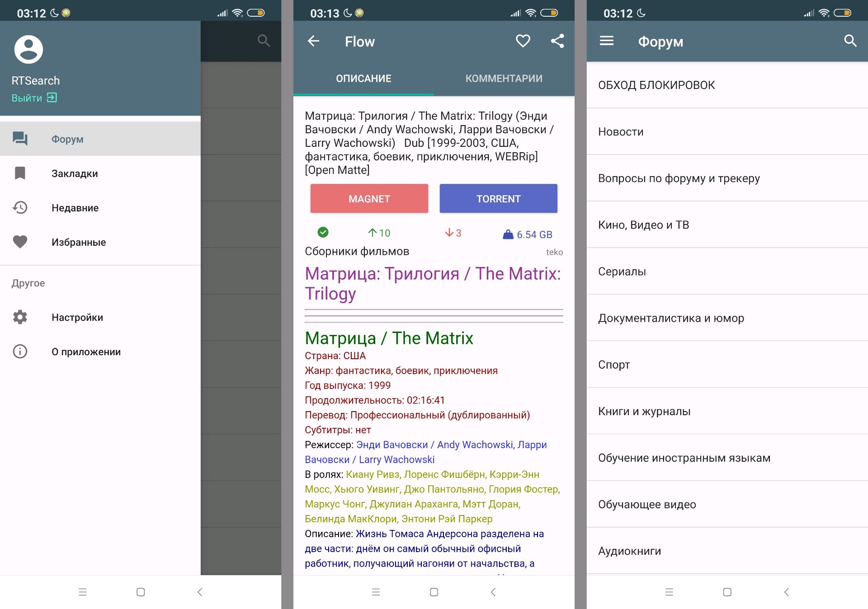Tap Android home button on drawer screen

point(141,592)
